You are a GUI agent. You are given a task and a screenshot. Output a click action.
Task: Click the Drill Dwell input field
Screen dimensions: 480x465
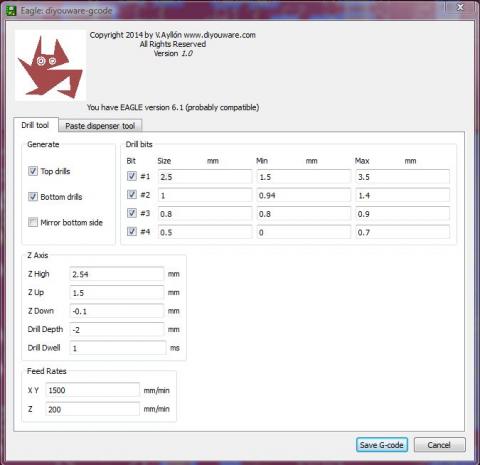tap(118, 348)
